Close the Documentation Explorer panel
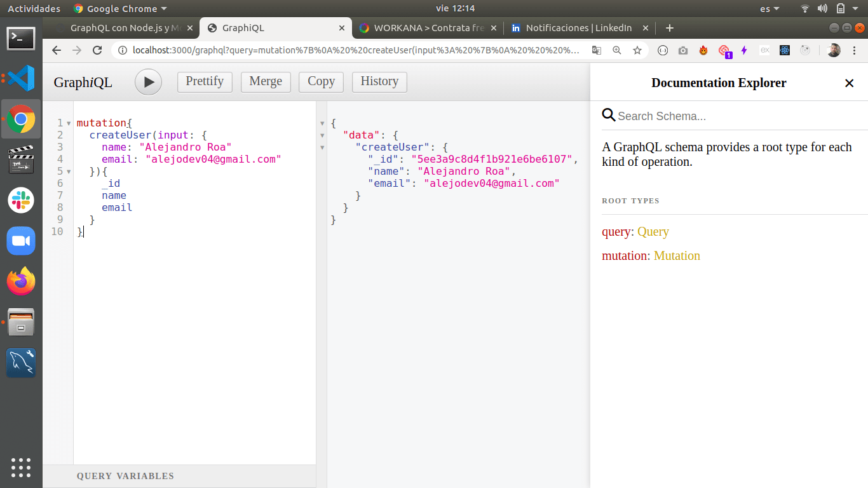This screenshot has width=868, height=488. 849,83
